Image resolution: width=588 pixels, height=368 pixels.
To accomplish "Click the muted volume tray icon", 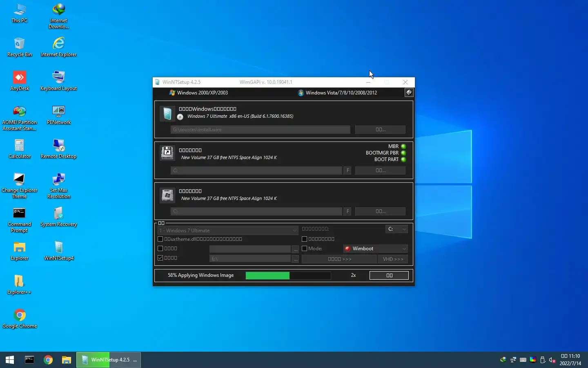I will 552,360.
